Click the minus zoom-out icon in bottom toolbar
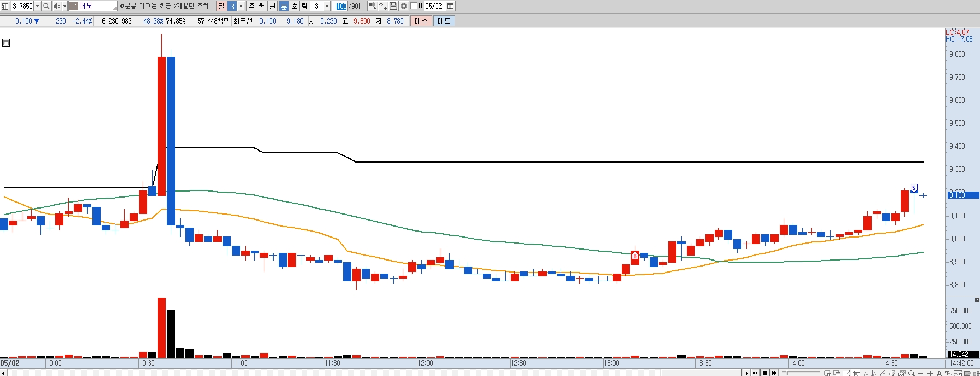The width and height of the screenshot is (980, 376). pyautogui.click(x=920, y=373)
